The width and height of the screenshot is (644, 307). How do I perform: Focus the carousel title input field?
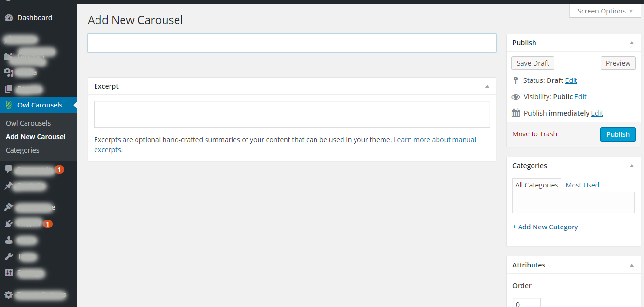pyautogui.click(x=292, y=43)
